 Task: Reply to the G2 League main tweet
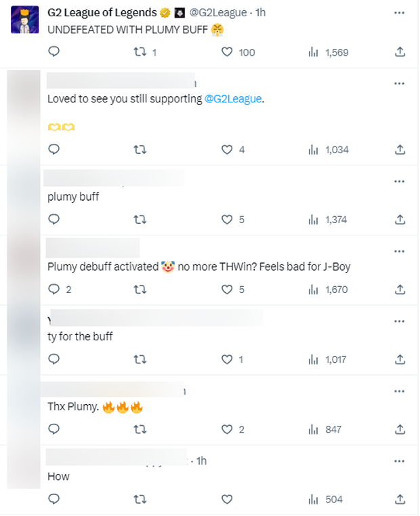54,52
